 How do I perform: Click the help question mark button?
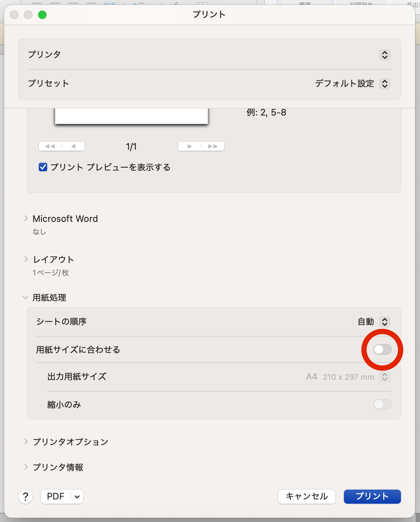click(x=25, y=497)
